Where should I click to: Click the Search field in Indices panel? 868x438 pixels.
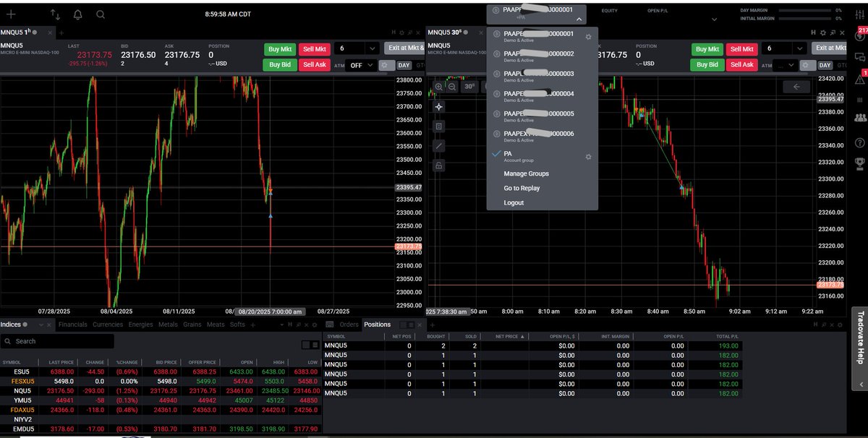pos(57,341)
